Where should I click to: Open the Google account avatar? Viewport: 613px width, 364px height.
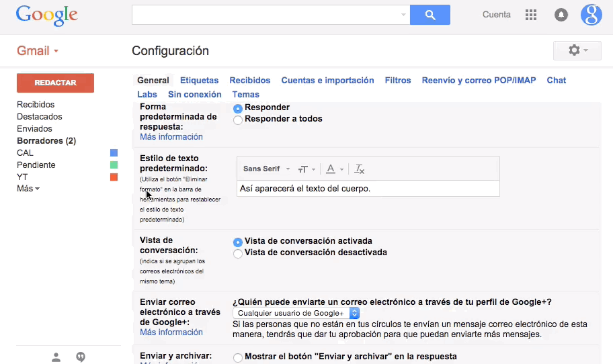coord(591,15)
